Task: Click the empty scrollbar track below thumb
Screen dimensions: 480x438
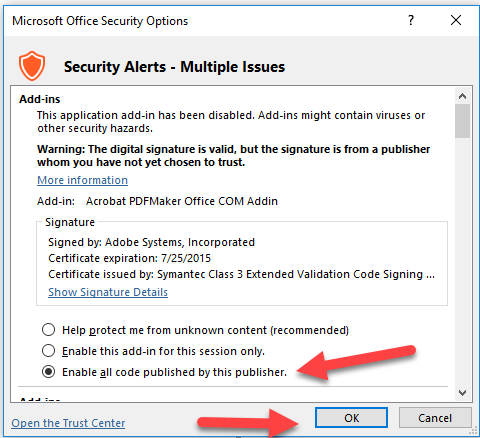Action: 462,262
